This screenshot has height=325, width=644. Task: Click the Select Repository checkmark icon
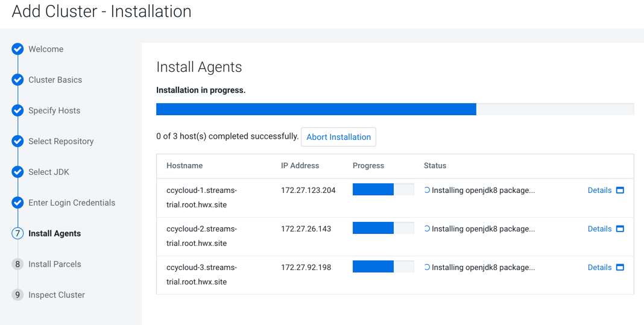tap(17, 141)
